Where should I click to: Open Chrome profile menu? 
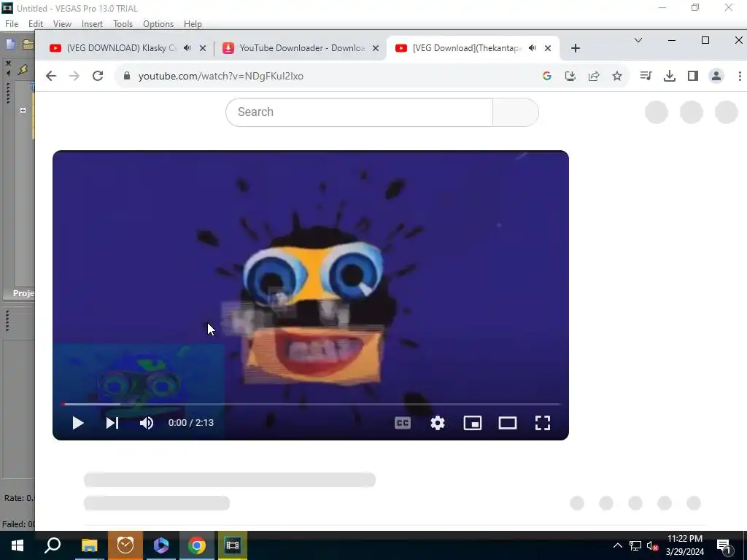point(716,76)
